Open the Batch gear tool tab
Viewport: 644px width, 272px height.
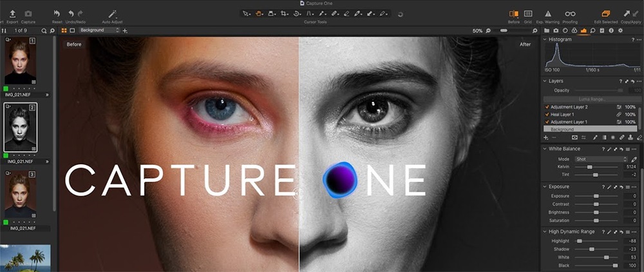click(x=621, y=30)
